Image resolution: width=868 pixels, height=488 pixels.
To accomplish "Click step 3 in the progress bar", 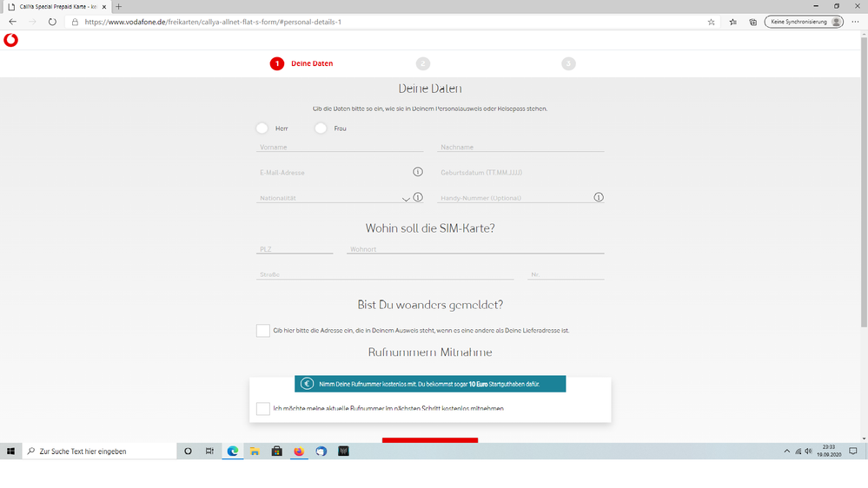I will [568, 63].
